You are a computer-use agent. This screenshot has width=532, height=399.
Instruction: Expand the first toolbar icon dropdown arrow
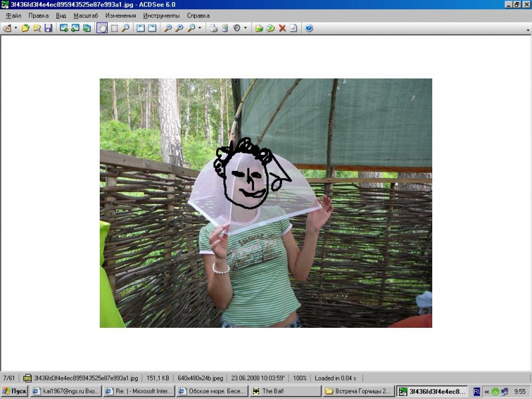pyautogui.click(x=16, y=28)
